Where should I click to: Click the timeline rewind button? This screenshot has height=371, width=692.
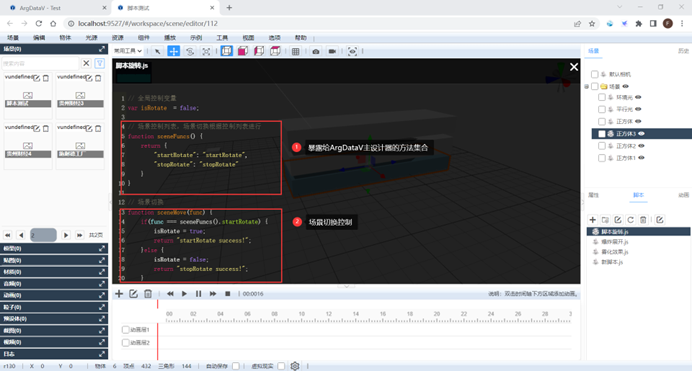point(170,294)
